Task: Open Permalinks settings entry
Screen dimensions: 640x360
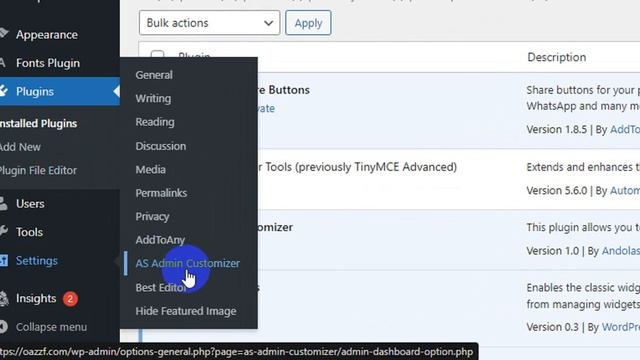Action: pyautogui.click(x=161, y=193)
